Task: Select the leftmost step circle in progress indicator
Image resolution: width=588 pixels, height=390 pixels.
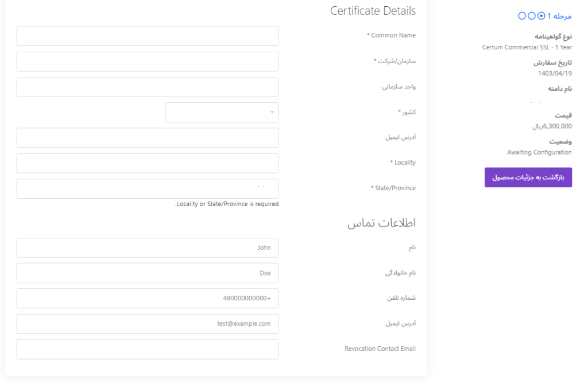Action: pyautogui.click(x=523, y=17)
